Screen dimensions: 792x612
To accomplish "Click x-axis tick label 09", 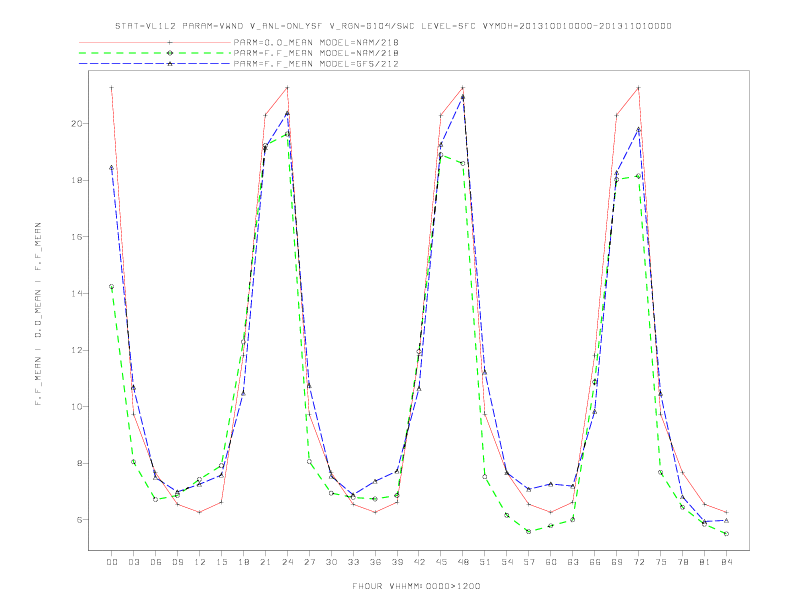I will (177, 562).
